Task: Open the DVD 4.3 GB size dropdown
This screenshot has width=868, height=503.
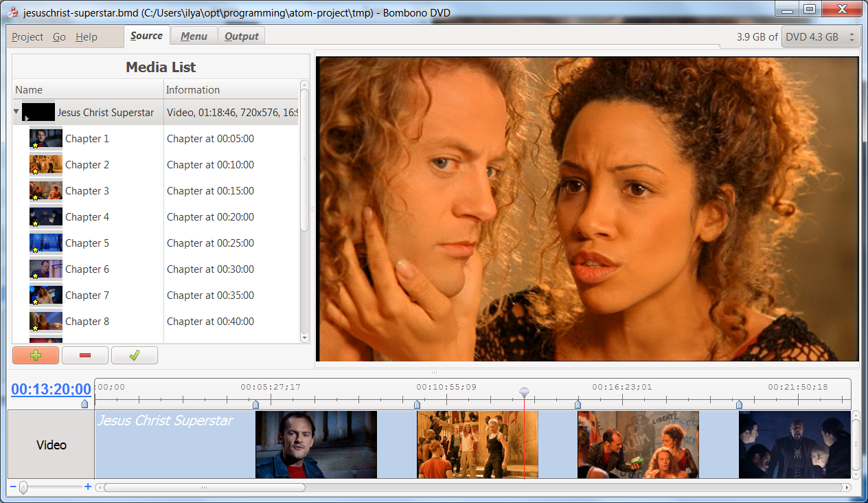Action: click(x=821, y=37)
